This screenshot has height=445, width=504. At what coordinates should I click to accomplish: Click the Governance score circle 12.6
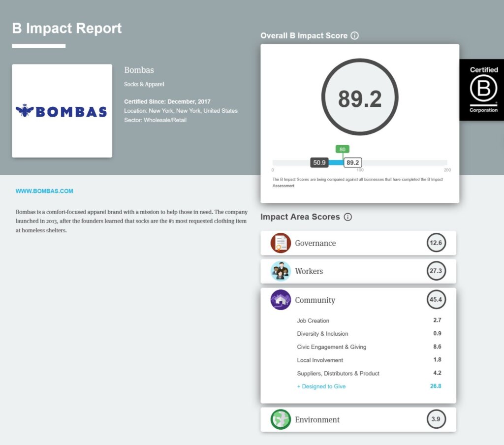pyautogui.click(x=436, y=243)
